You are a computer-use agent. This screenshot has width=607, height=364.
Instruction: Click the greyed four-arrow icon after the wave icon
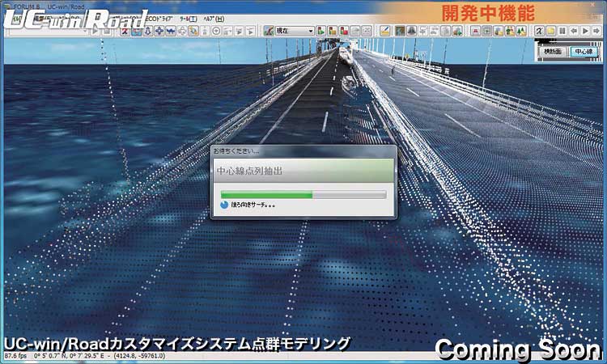pos(182,31)
